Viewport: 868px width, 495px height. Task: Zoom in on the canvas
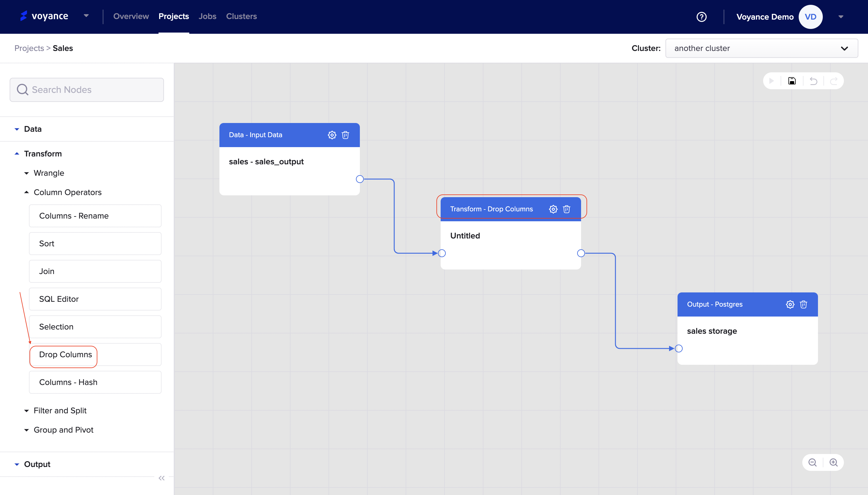click(833, 462)
